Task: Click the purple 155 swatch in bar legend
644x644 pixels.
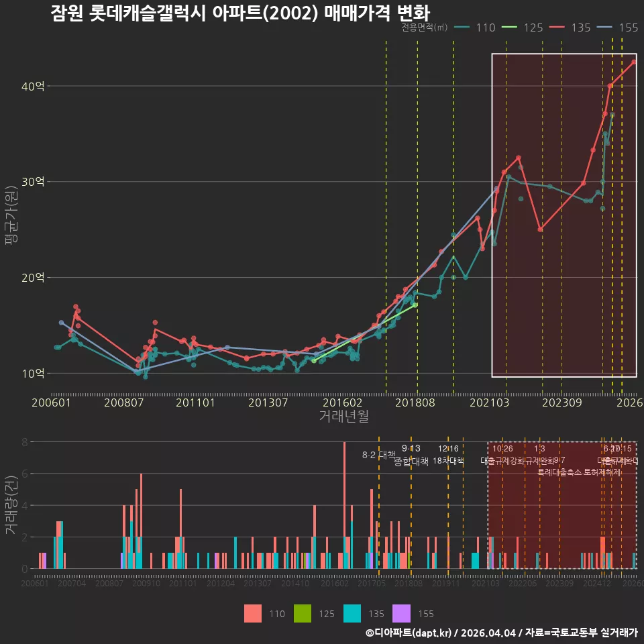Action: pyautogui.click(x=401, y=614)
